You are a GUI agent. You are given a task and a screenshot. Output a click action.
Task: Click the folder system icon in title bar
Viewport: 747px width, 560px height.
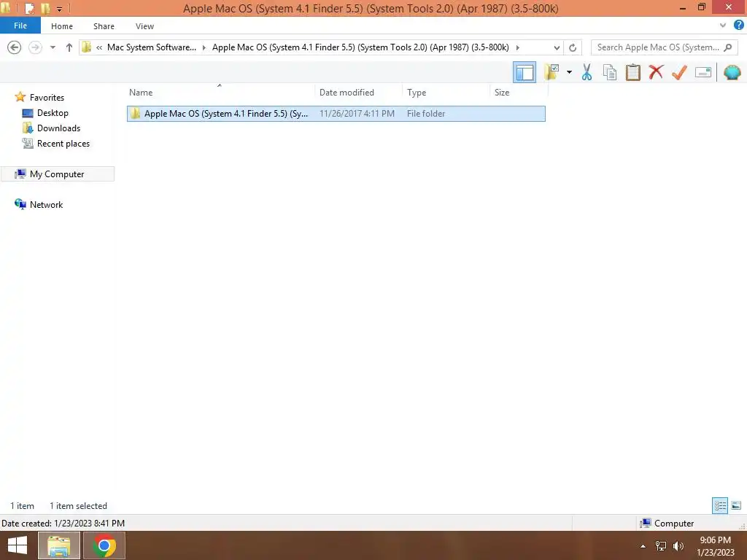6,7
